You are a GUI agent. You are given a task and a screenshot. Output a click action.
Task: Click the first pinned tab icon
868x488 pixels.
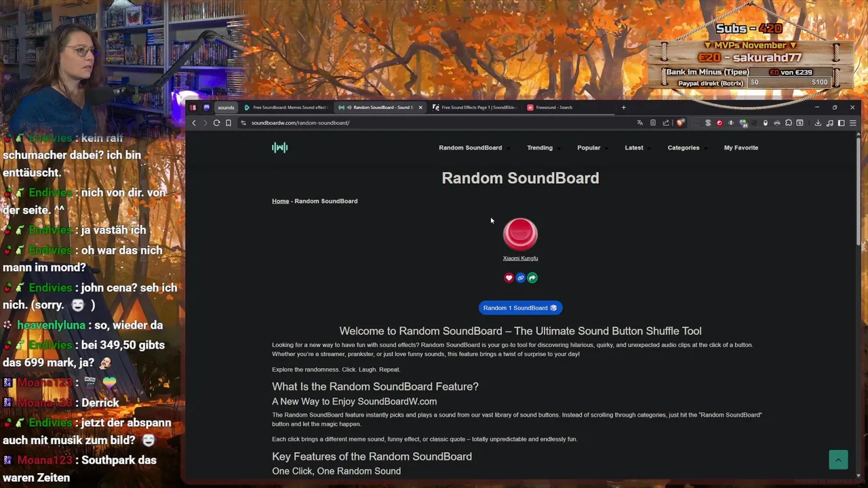tap(193, 107)
